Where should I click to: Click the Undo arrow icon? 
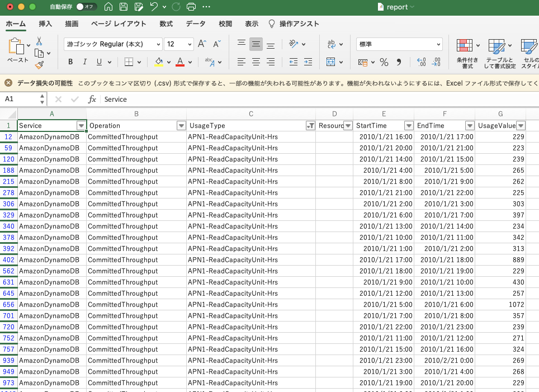click(154, 7)
